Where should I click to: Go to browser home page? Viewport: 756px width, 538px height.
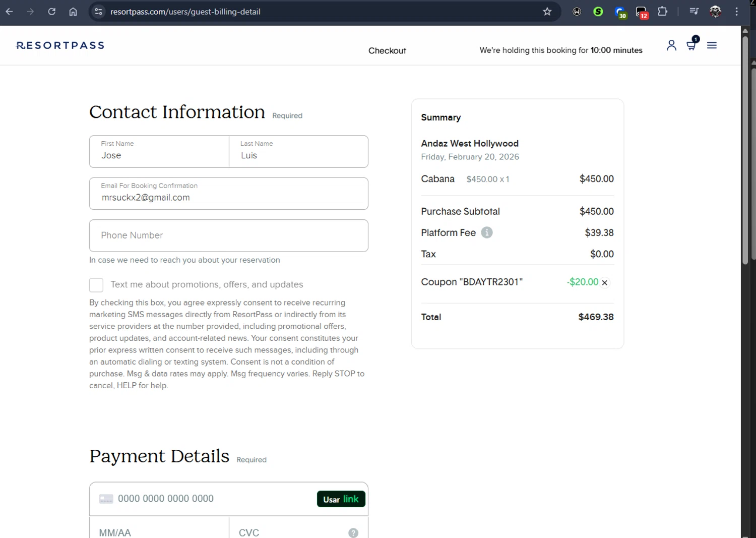[73, 12]
